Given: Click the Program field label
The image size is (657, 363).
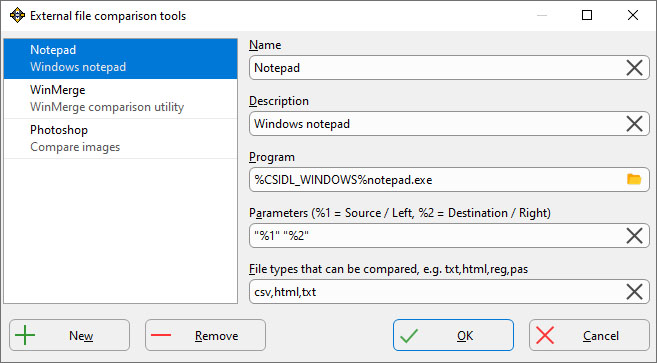Looking at the screenshot, I should [272, 157].
